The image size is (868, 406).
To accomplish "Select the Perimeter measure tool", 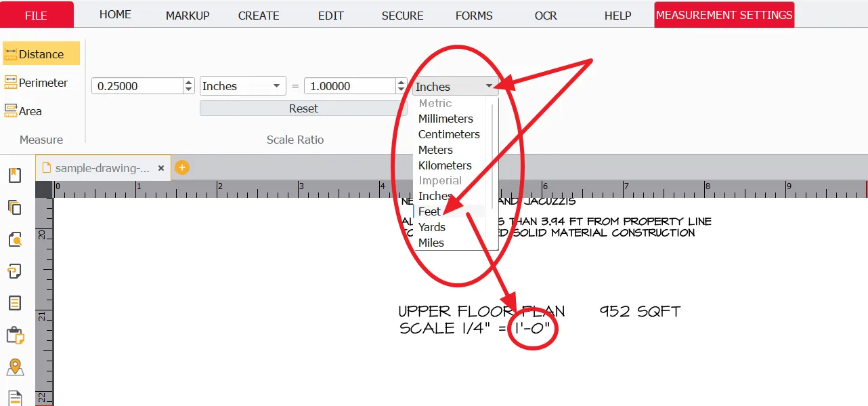I will tap(37, 83).
